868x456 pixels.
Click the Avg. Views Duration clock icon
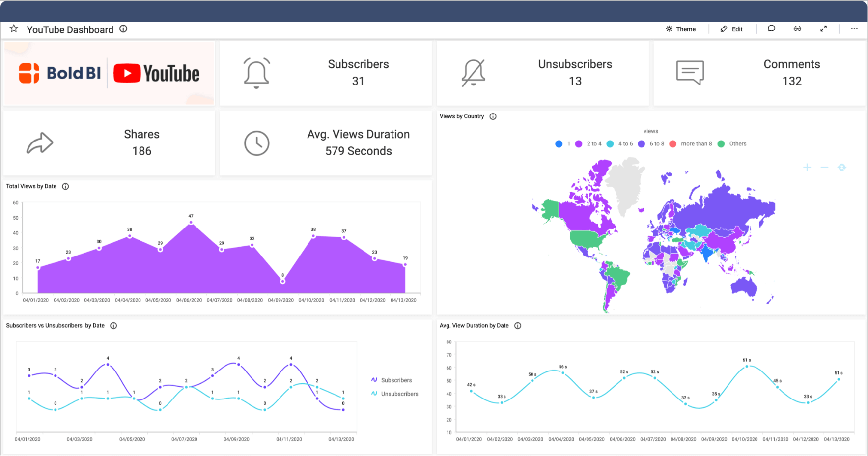pyautogui.click(x=256, y=143)
